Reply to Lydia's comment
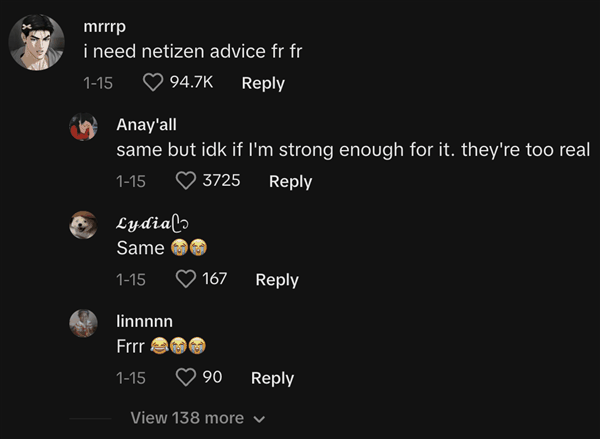 (277, 280)
